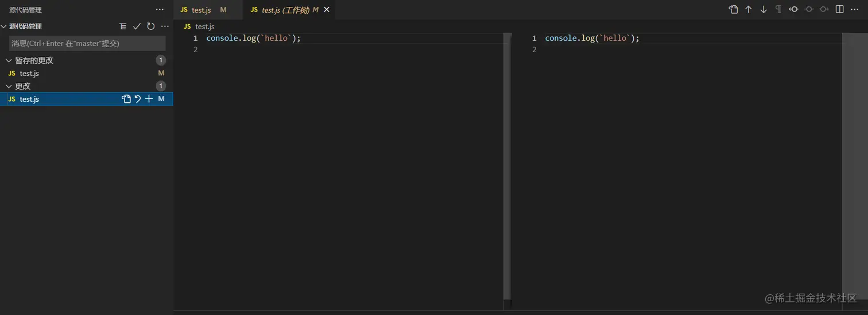
Task: Go to next change down arrow
Action: (764, 9)
